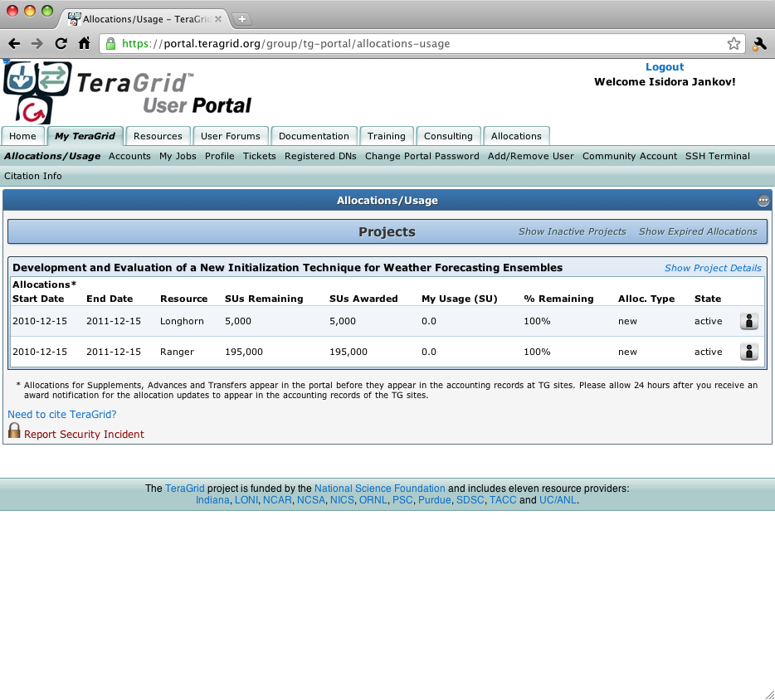This screenshot has height=700, width=775.
Task: Open the Allocations/Usage portlet options icon
Action: pos(763,201)
